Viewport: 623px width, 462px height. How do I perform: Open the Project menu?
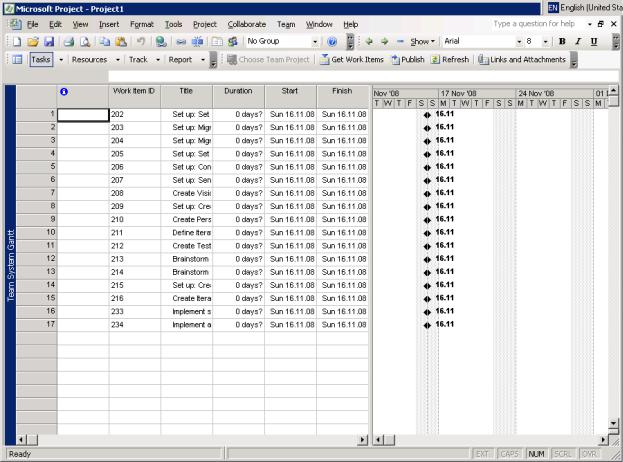tap(205, 25)
